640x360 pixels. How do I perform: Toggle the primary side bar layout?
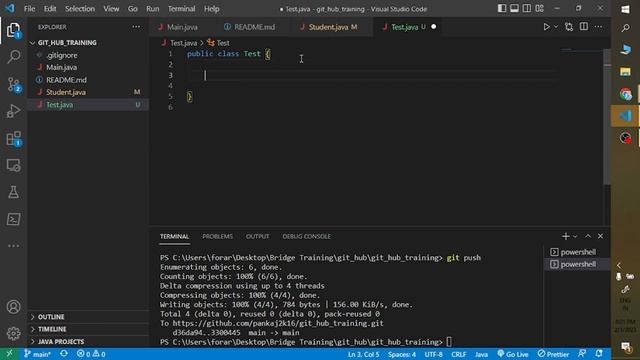[502, 9]
